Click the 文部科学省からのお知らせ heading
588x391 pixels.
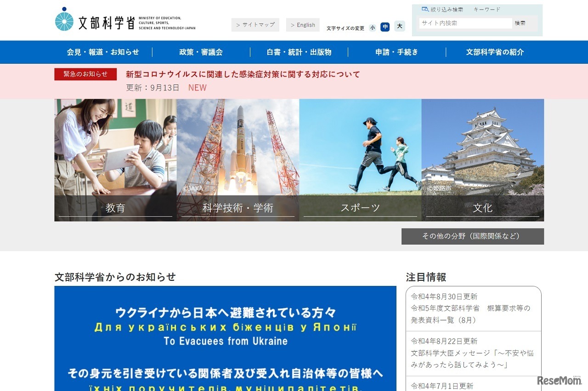(x=115, y=277)
